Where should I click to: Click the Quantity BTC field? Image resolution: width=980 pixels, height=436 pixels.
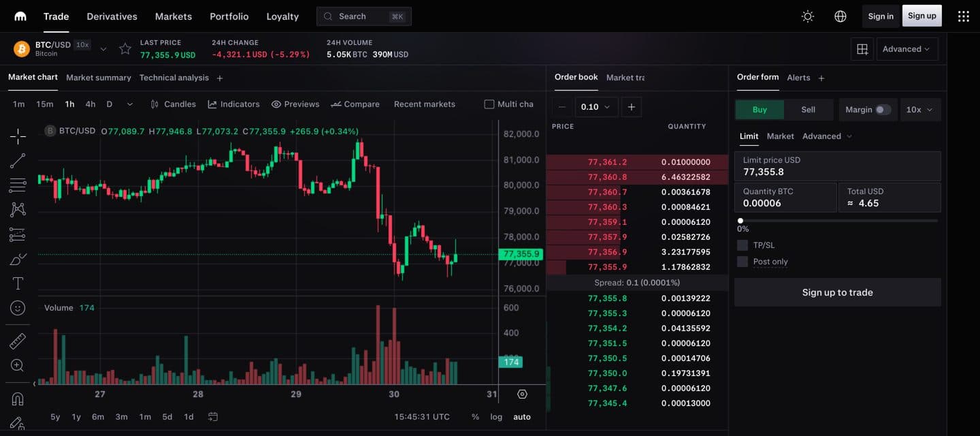point(785,198)
